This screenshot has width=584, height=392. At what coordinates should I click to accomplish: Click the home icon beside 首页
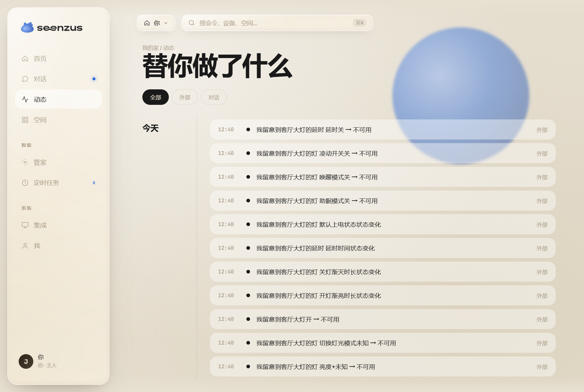pos(25,58)
